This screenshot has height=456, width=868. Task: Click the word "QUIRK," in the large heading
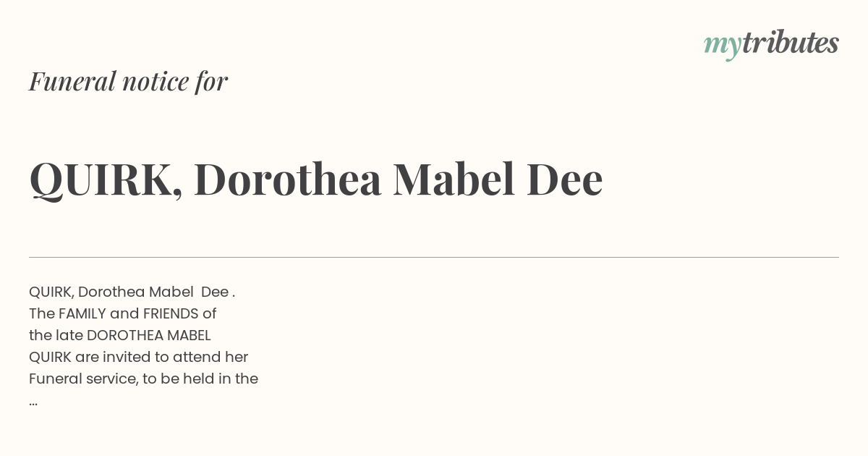pos(106,180)
